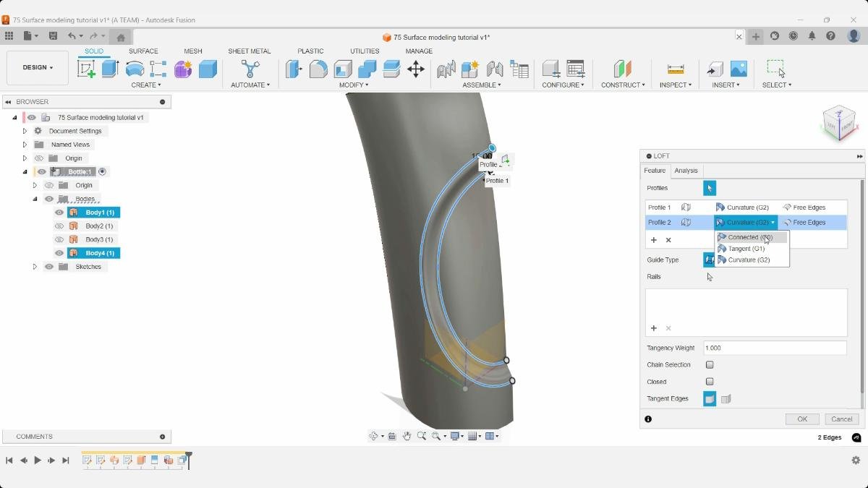Click the Insert Canvas image icon
The image size is (868, 488).
(x=739, y=69)
